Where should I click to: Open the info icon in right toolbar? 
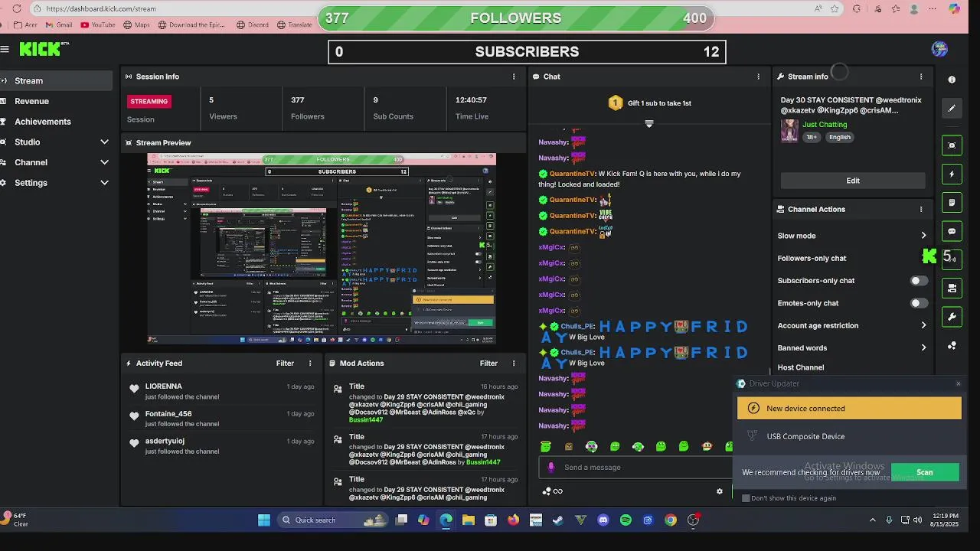952,80
